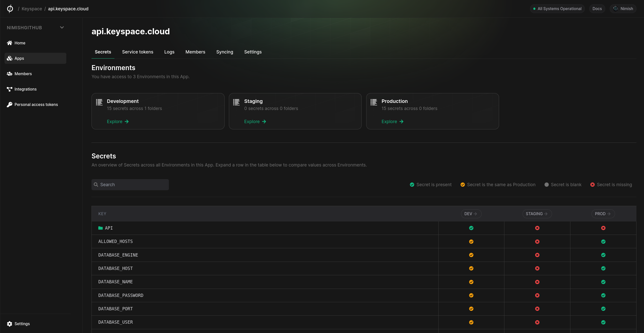Open sidebar Settings gear icon
Image resolution: width=644 pixels, height=333 pixels.
pyautogui.click(x=10, y=324)
